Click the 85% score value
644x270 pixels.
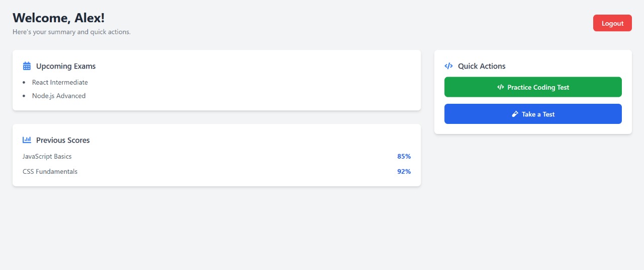pos(404,156)
